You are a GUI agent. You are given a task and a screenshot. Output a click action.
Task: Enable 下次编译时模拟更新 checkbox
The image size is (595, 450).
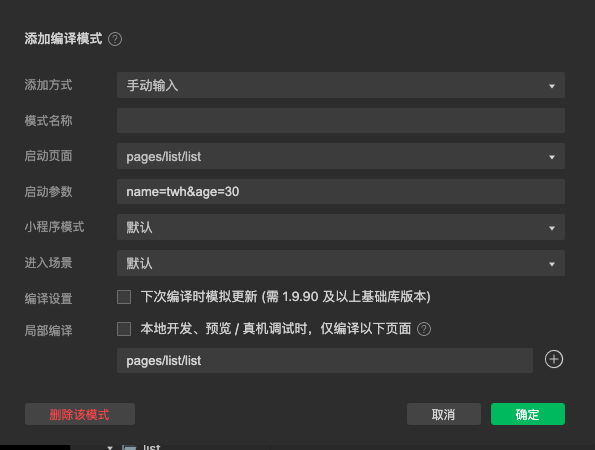124,297
